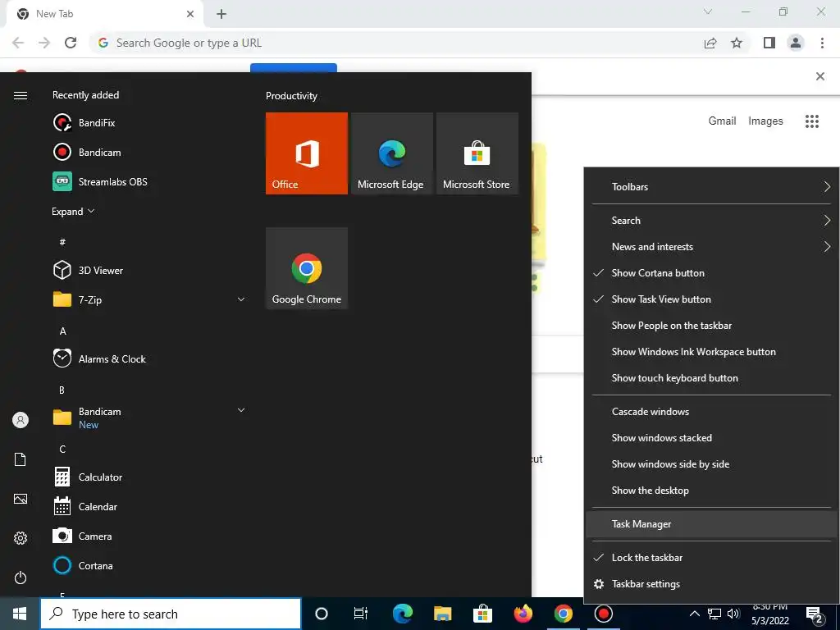The image size is (840, 630).
Task: Show hidden system tray icons
Action: point(694,614)
